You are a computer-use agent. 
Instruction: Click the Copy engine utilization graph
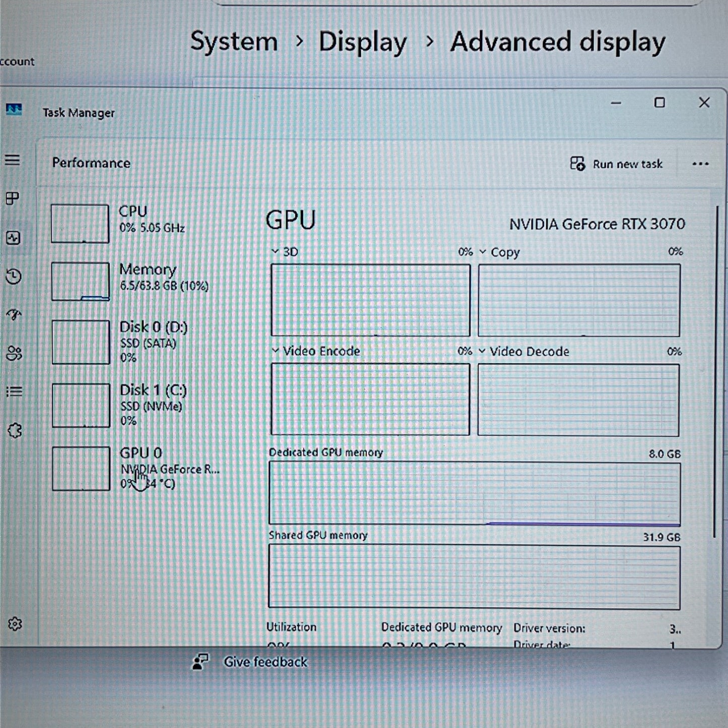point(579,300)
